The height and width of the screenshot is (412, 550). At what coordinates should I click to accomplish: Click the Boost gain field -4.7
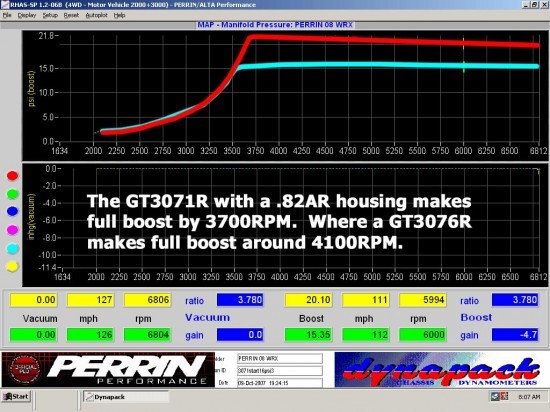point(515,335)
